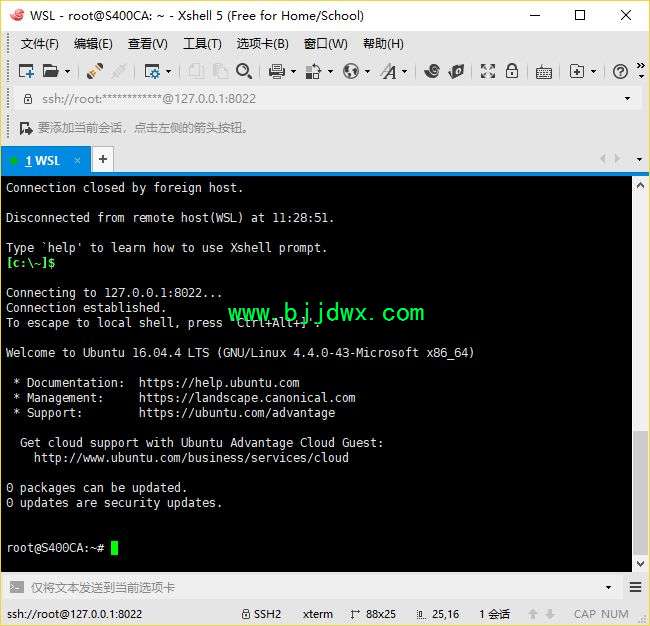Open the virtual keyboard icon
The image size is (650, 626).
click(x=543, y=72)
